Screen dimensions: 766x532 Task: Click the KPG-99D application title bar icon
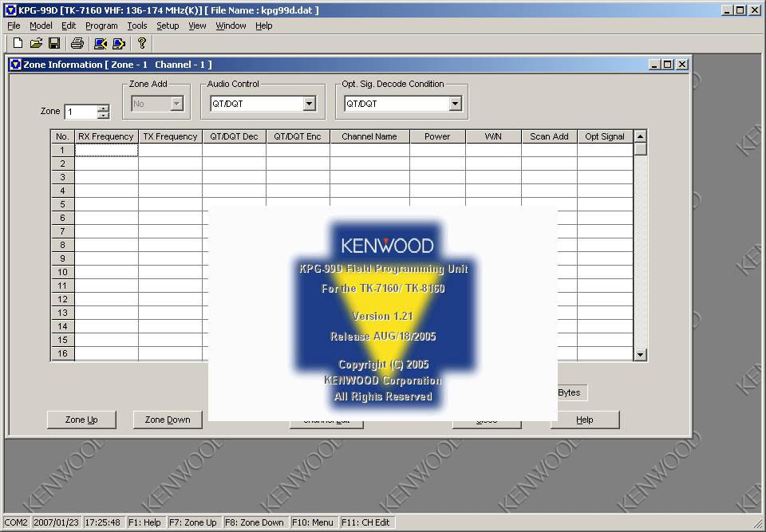[10, 10]
